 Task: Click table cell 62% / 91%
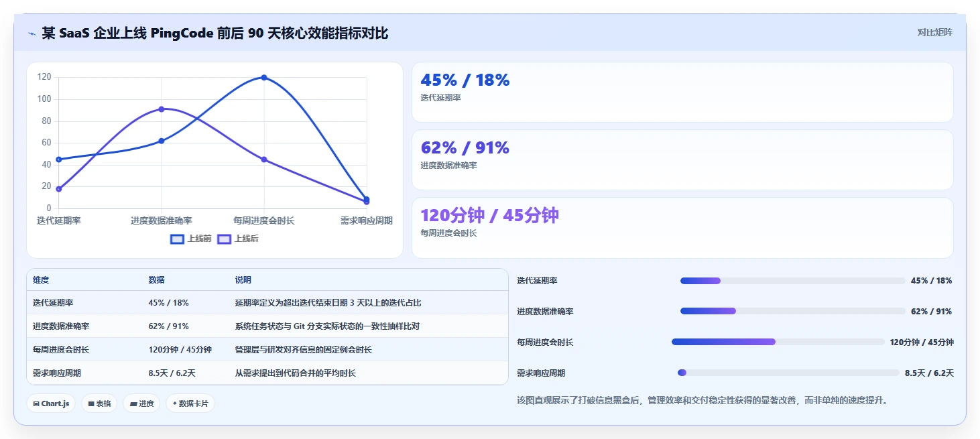pos(169,326)
